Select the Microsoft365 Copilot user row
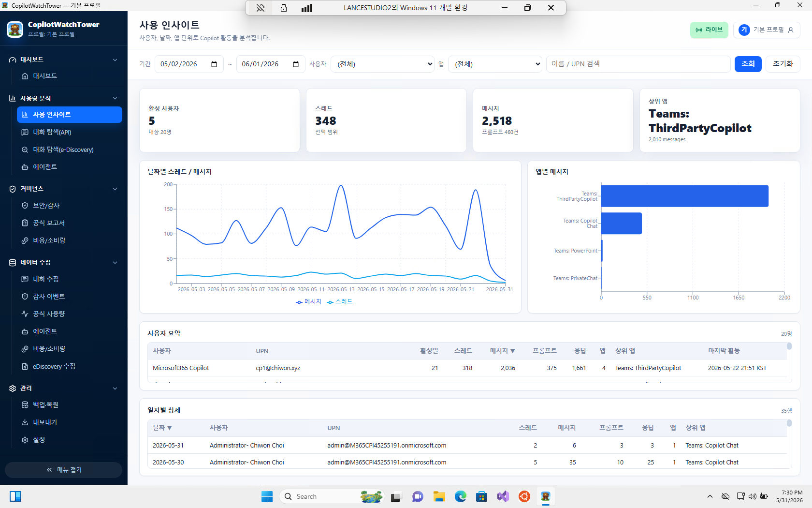812x508 pixels. [x=467, y=368]
